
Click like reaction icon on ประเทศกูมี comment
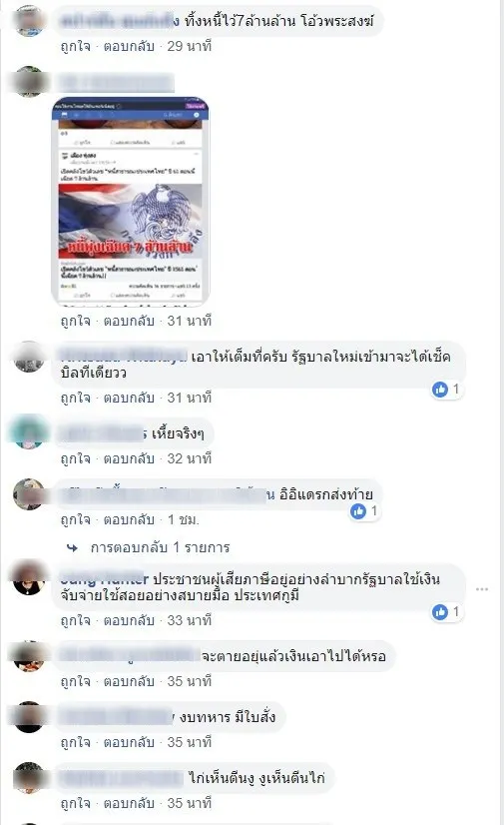point(440,612)
